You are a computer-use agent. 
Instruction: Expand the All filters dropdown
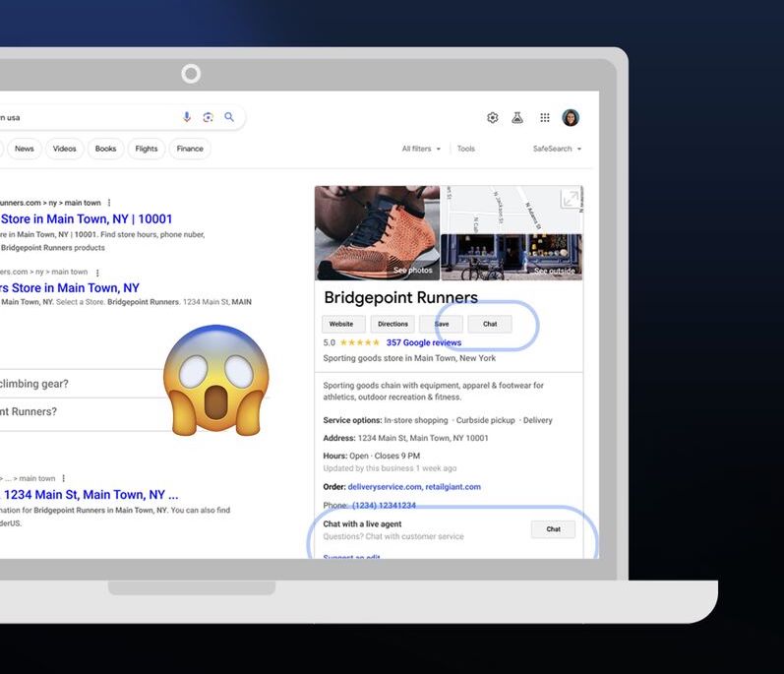point(421,149)
